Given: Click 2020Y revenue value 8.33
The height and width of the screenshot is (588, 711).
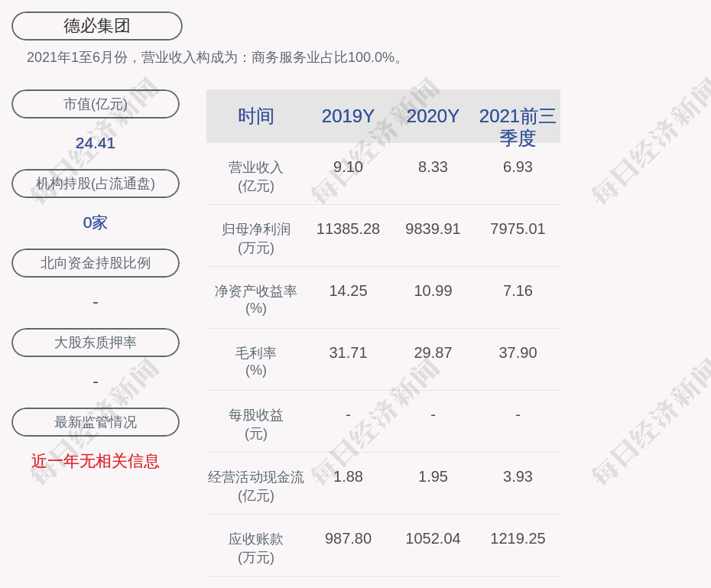Looking at the screenshot, I should tap(433, 167).
